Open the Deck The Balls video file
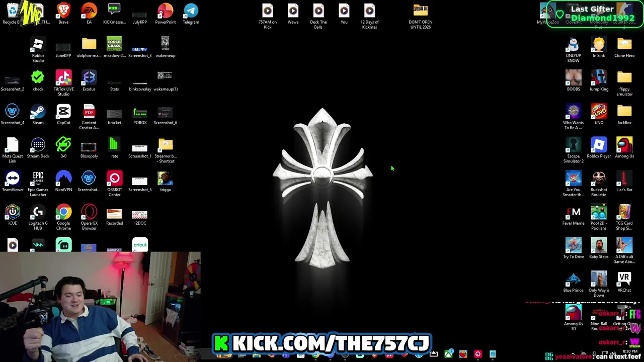The image size is (644, 362). coord(318,16)
